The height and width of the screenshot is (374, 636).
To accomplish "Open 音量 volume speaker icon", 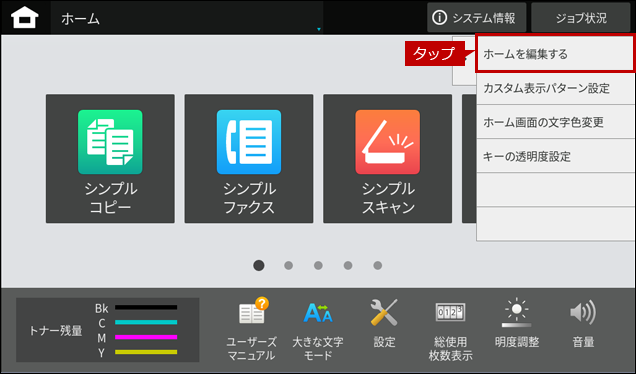I will [x=583, y=324].
